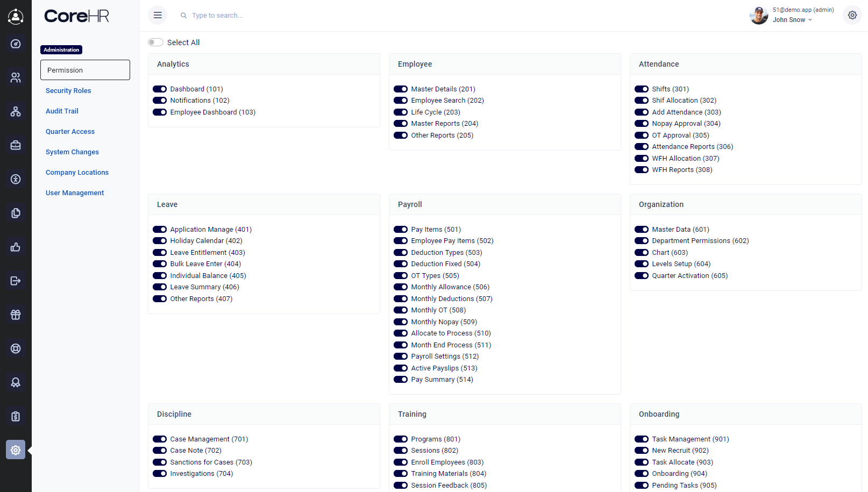Viewport: 868px width, 492px height.
Task: Open the dashboard gauge icon in sidebar
Action: [16, 44]
